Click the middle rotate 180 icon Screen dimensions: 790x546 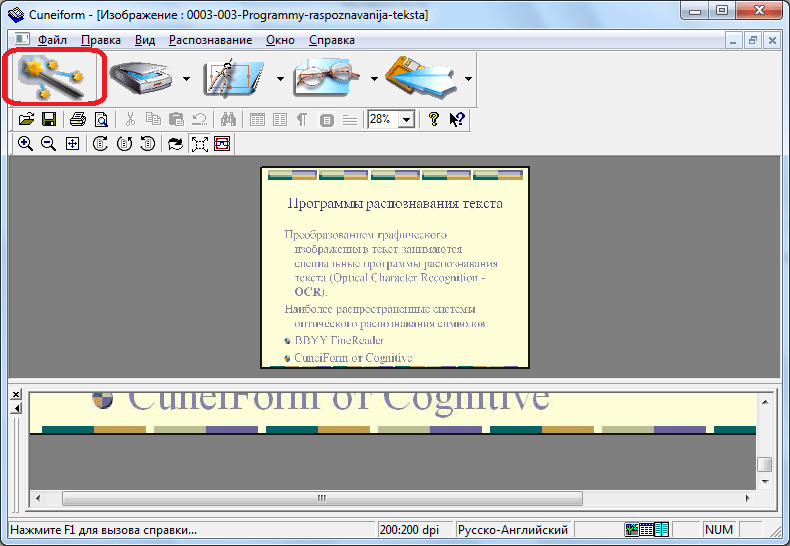pos(124,144)
